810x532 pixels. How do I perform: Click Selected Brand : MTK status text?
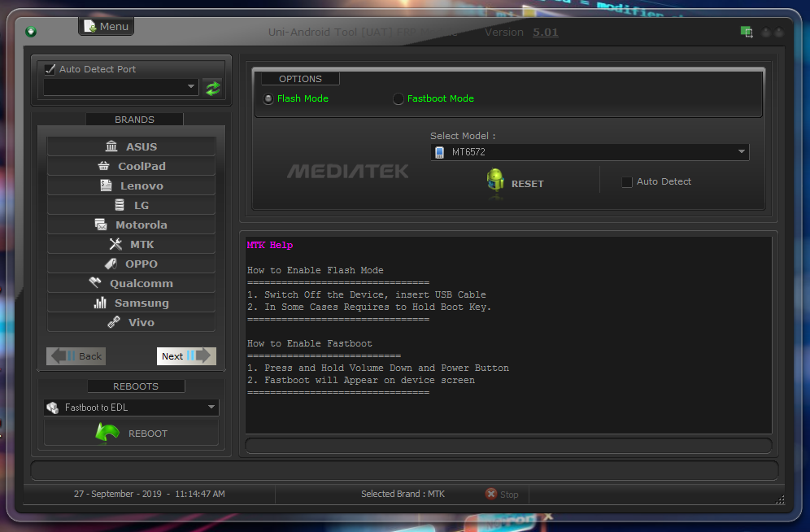point(403,494)
